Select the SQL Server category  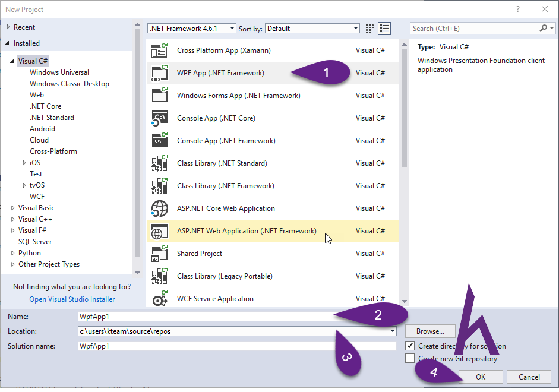click(35, 242)
